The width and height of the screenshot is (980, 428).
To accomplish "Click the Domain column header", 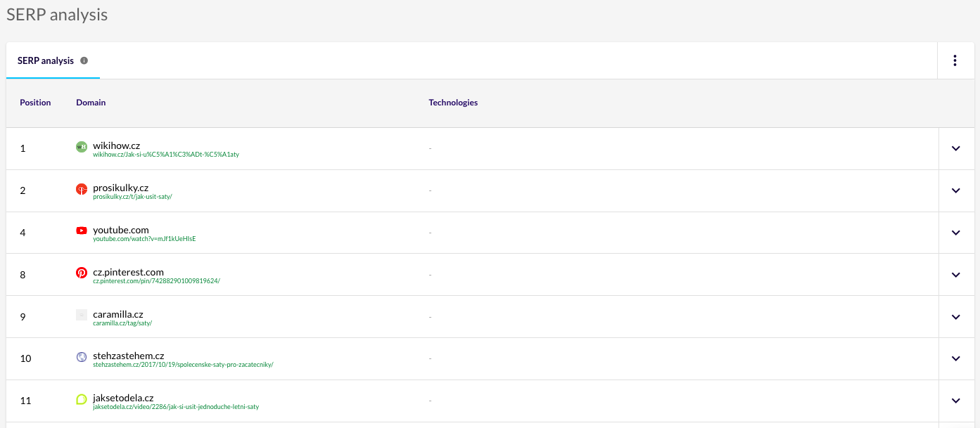I will (x=91, y=103).
